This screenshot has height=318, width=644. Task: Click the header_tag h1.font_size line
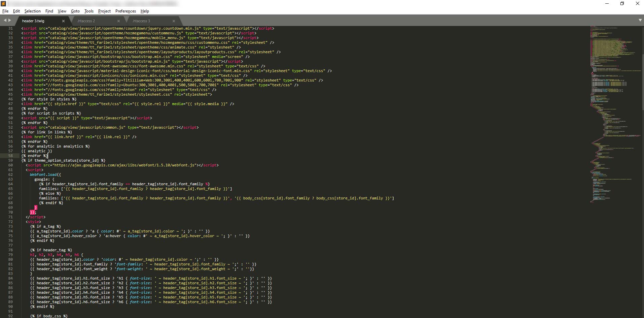[x=151, y=278]
